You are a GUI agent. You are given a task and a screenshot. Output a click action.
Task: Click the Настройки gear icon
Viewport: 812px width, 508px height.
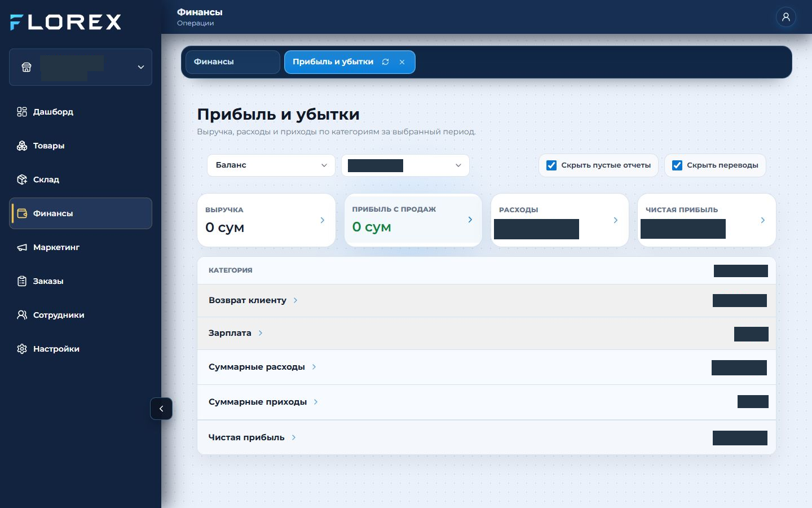coord(22,349)
